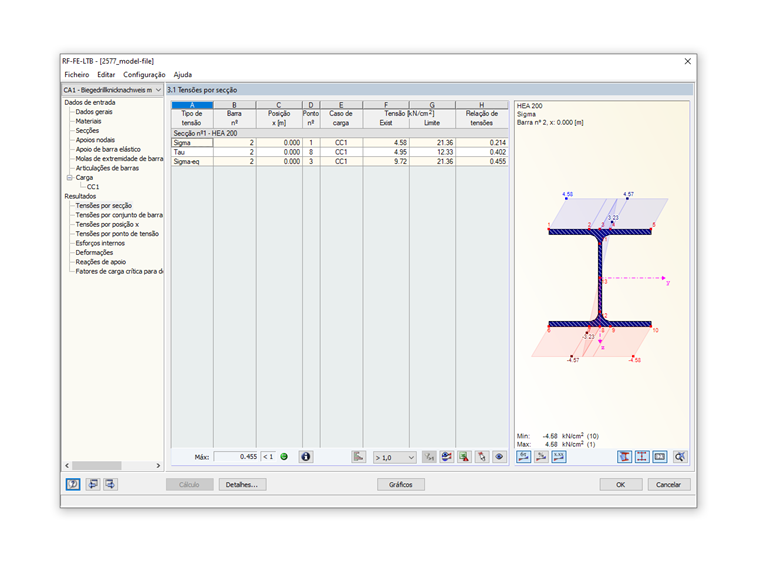
Task: Click the pick member in model icon
Action: 482,457
